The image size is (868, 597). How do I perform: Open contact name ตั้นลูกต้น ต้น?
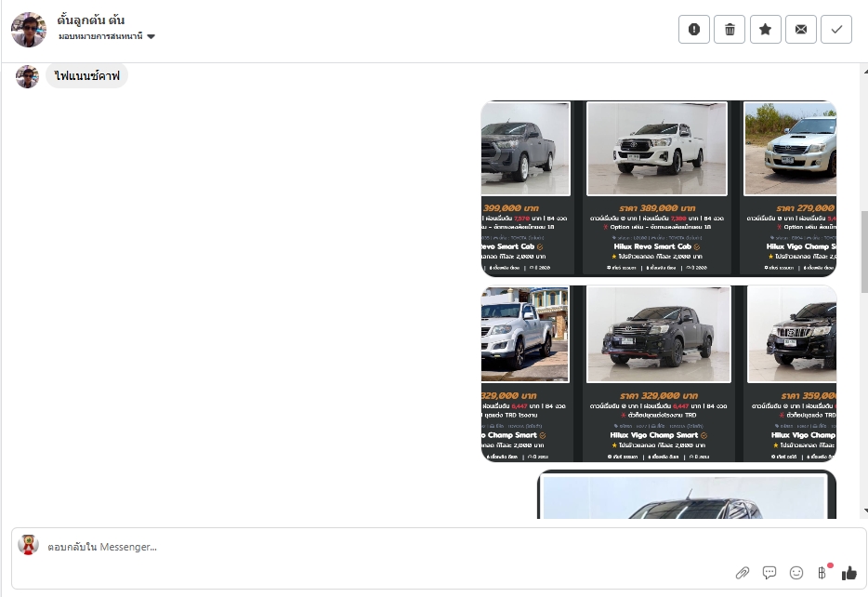coord(91,20)
